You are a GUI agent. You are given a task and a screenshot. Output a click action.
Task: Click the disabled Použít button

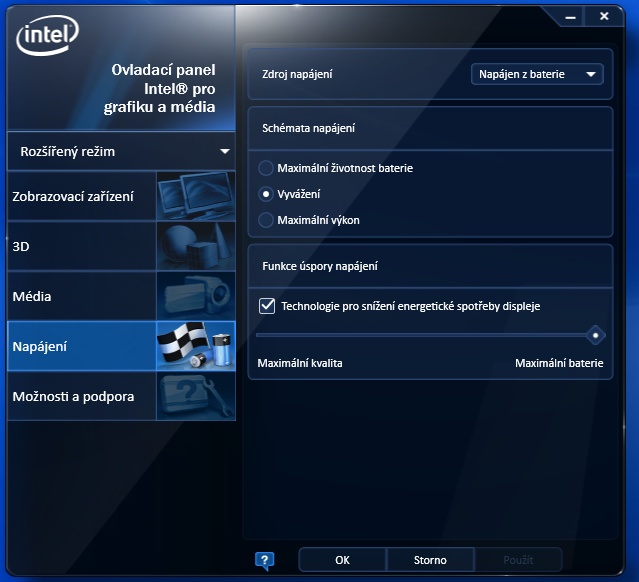pyautogui.click(x=518, y=560)
